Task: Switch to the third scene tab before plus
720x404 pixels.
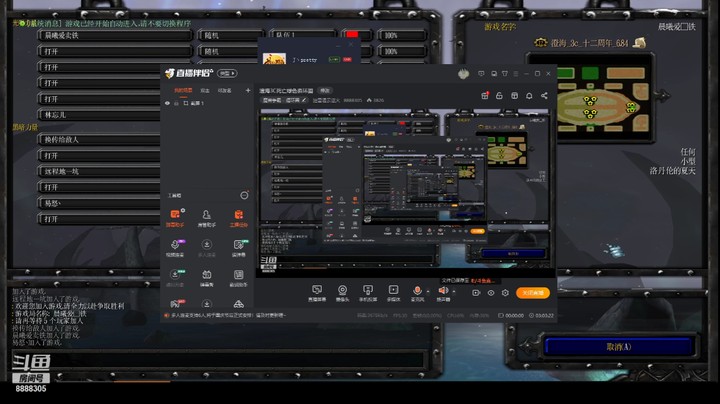Action: coord(225,90)
